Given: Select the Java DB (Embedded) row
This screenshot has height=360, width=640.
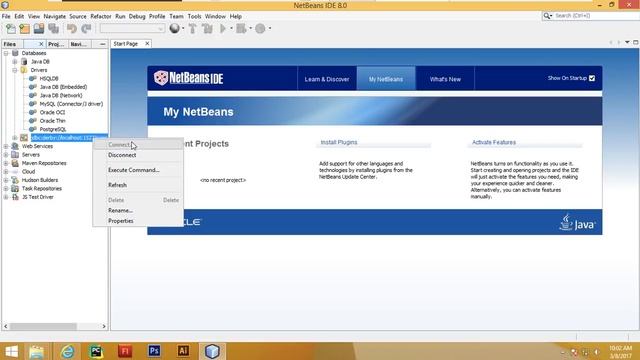Looking at the screenshot, I should pyautogui.click(x=63, y=87).
